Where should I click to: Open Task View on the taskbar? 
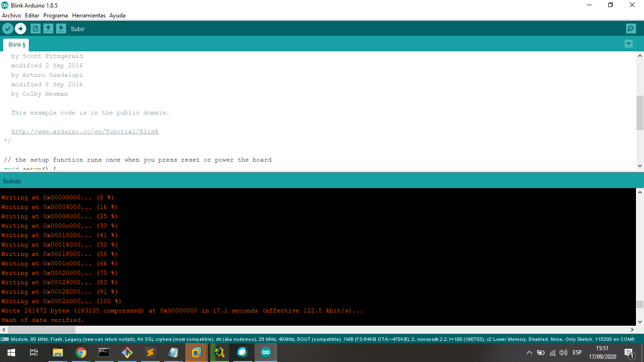coord(34,353)
